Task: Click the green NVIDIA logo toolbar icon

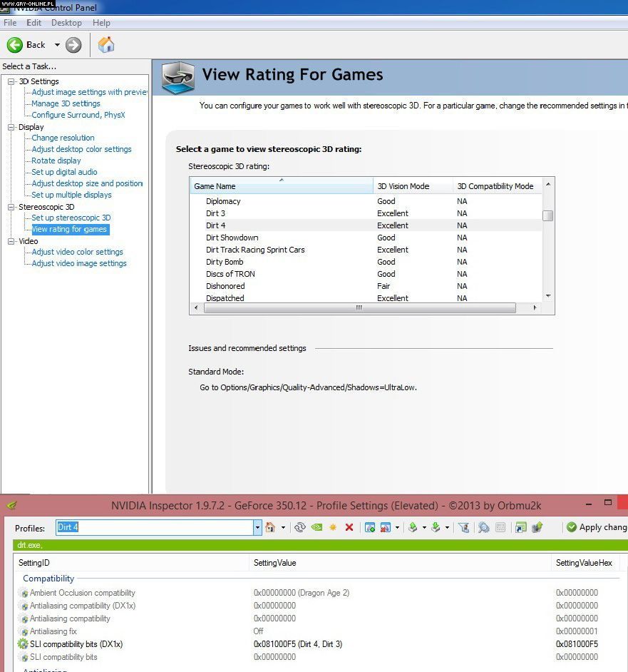Action: click(x=316, y=527)
